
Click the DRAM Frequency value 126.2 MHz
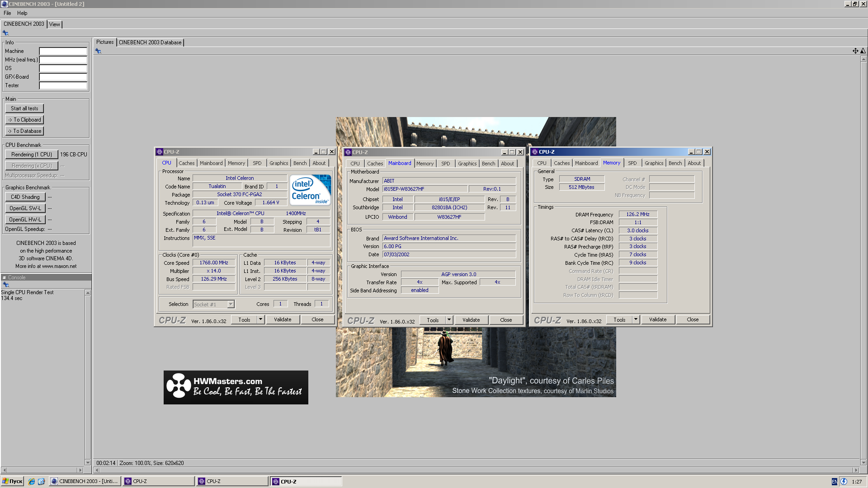click(638, 214)
